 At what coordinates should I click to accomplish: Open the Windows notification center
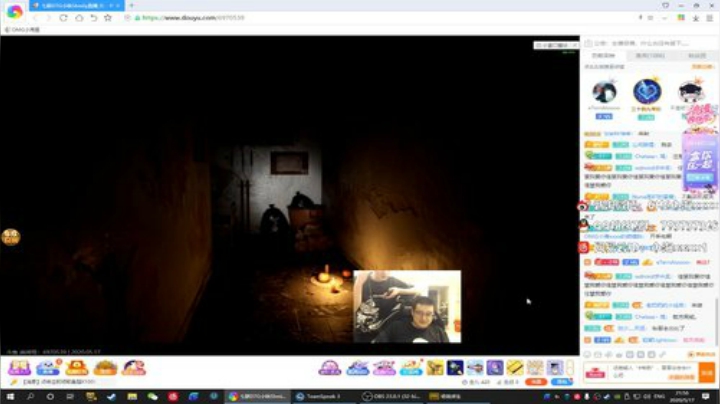coord(706,396)
